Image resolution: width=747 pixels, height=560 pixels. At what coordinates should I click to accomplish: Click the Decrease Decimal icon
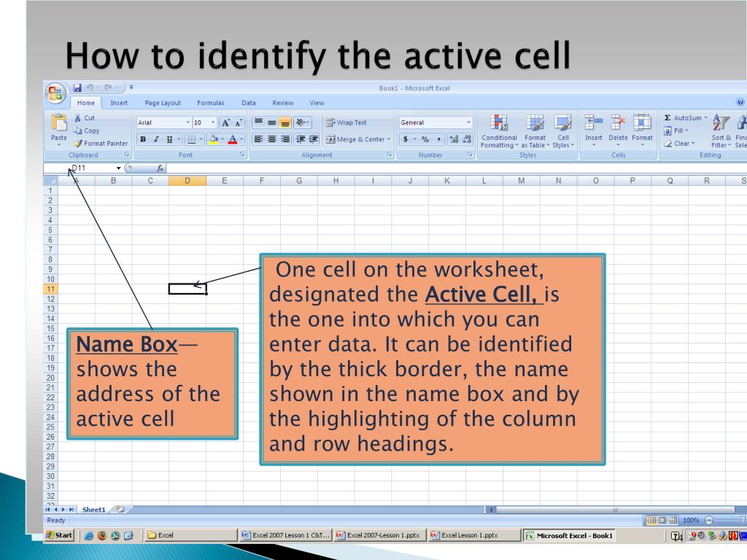467,139
